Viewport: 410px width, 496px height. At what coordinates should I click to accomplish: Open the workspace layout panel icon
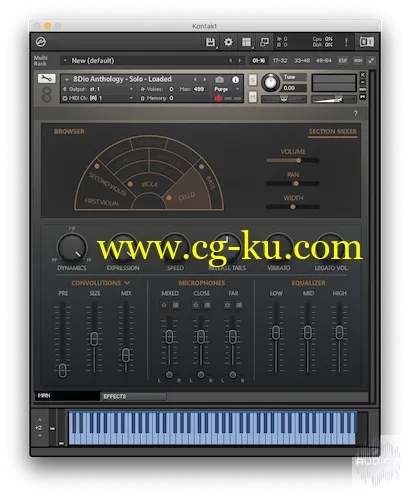[246, 42]
